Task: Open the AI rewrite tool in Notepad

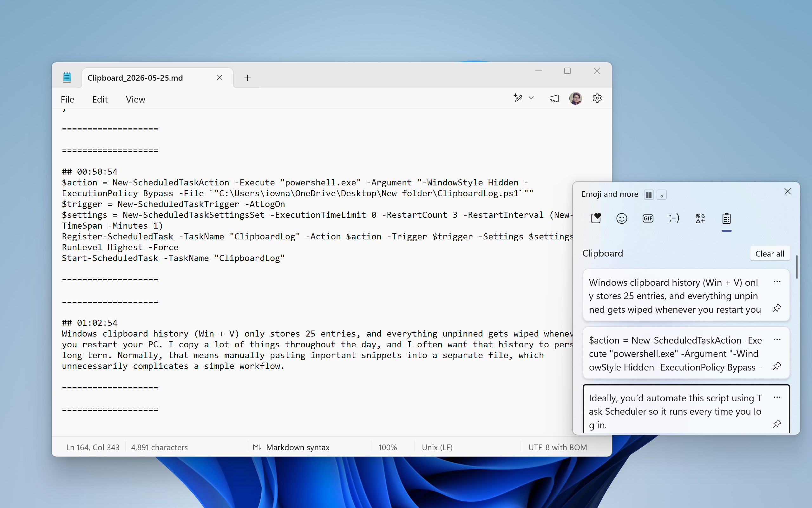Action: tap(518, 98)
